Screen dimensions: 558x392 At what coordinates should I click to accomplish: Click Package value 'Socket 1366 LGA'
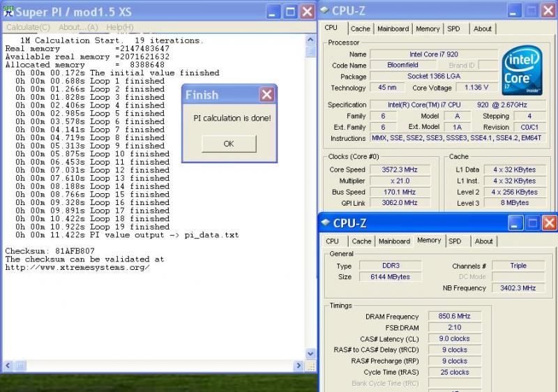click(x=434, y=76)
